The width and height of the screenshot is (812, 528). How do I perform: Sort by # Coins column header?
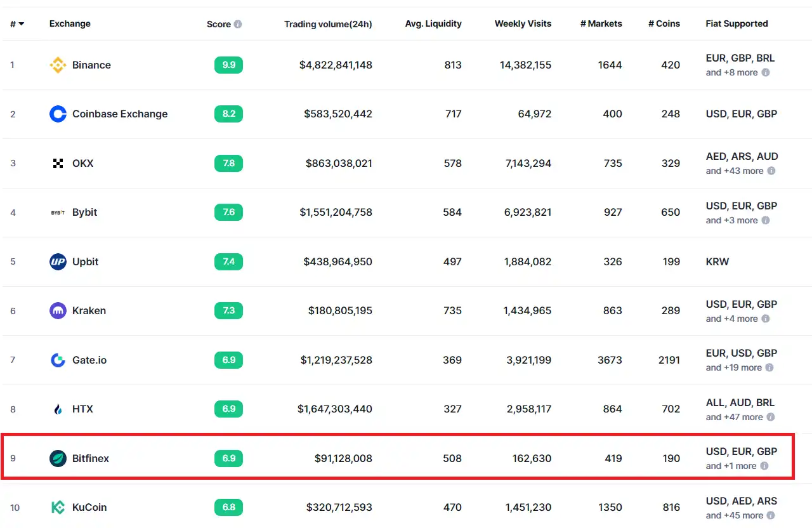(664, 23)
